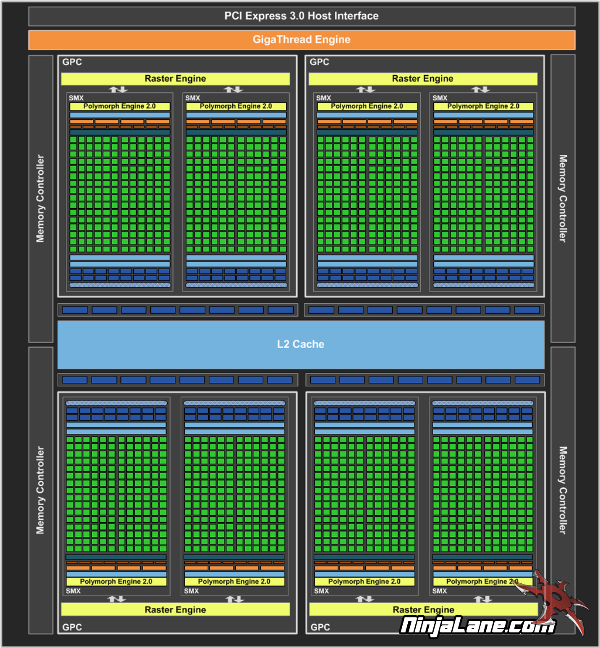The image size is (600, 648).
Task: Select Polymorph Engine 2.0 in lower-left GPC's second SMX
Action: click(x=234, y=581)
